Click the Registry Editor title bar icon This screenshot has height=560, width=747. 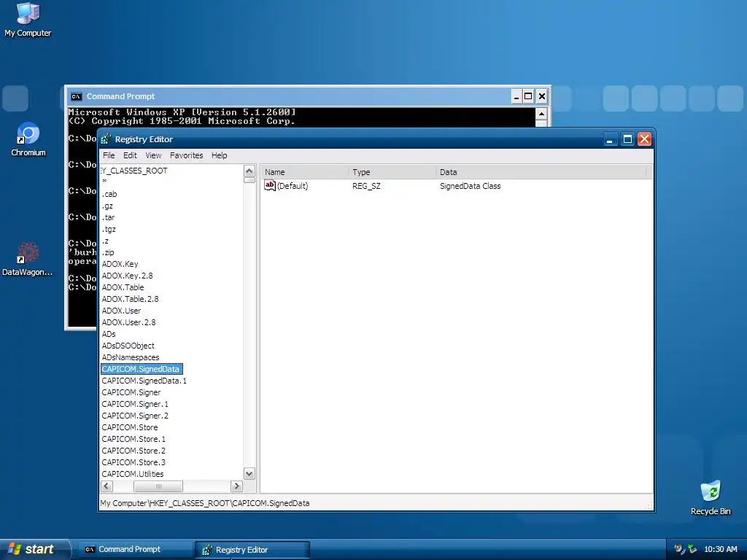point(107,139)
